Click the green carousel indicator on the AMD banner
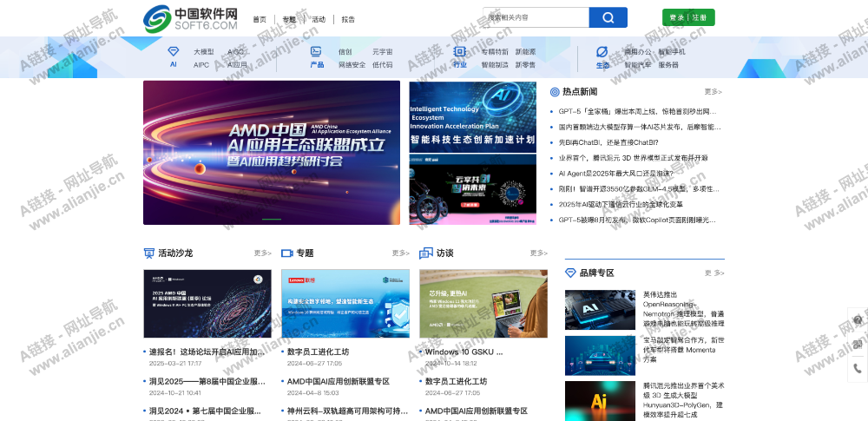The height and width of the screenshot is (421, 868). [x=272, y=220]
